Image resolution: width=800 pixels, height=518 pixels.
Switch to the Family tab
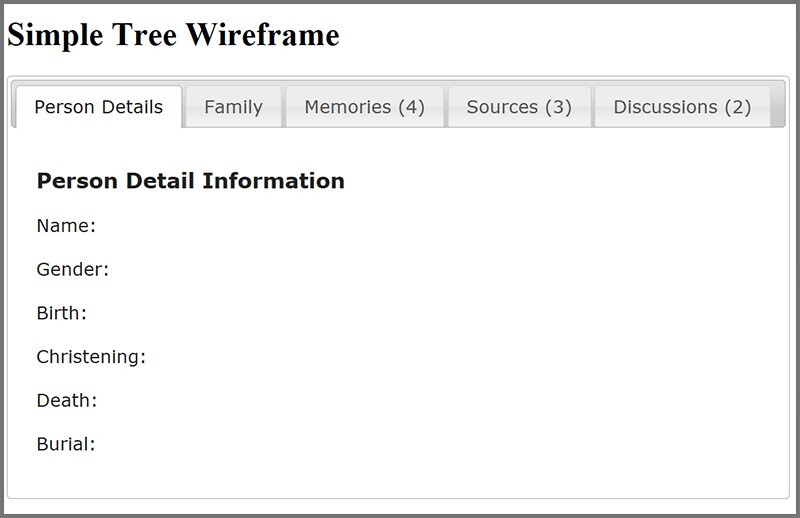[x=234, y=107]
